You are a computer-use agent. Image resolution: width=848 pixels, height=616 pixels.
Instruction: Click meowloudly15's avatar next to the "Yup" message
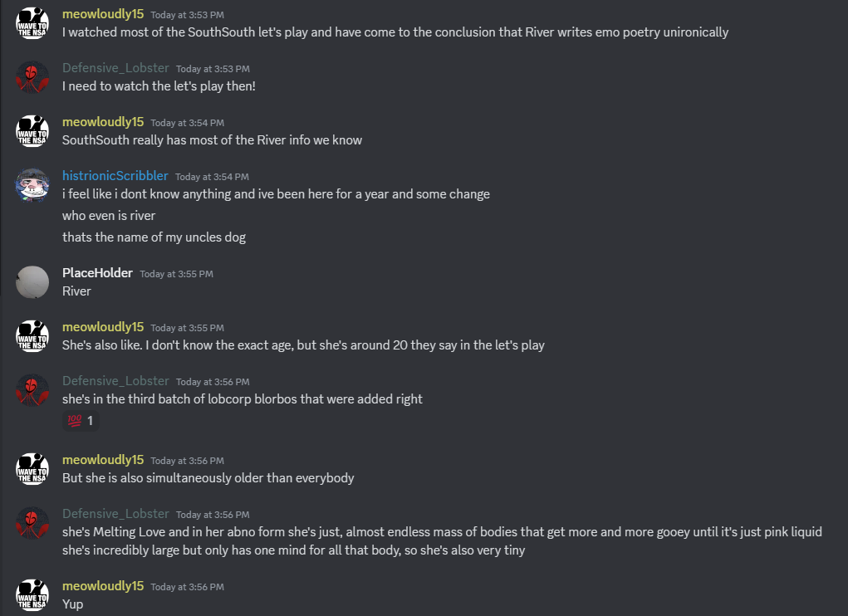[32, 594]
